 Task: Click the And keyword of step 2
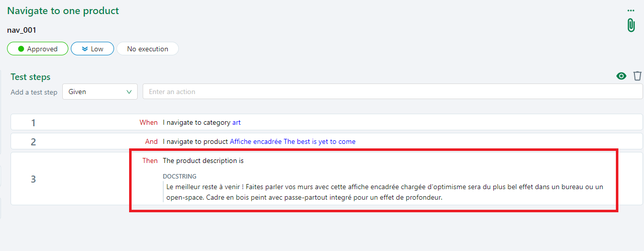[151, 142]
